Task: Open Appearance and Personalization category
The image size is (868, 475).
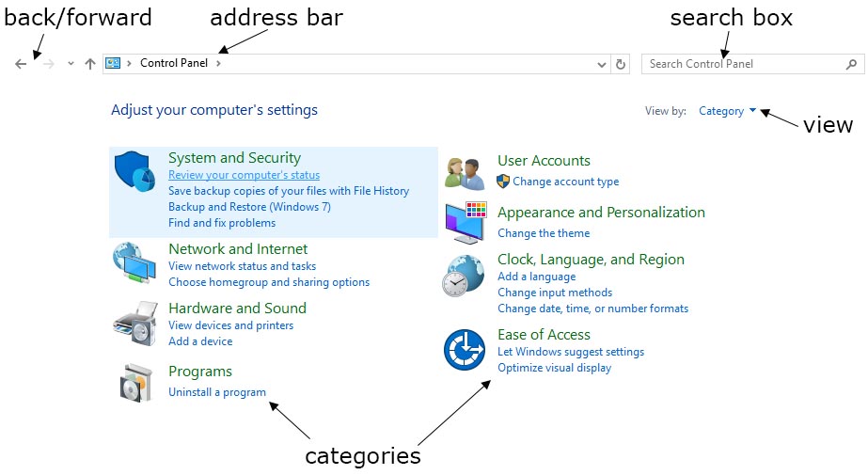Action: pyautogui.click(x=601, y=213)
